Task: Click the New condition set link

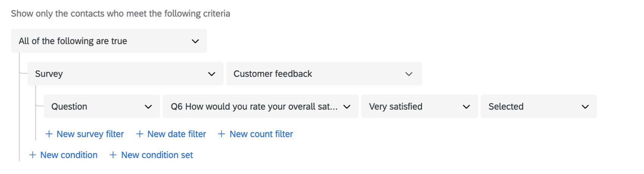Action: (x=157, y=155)
